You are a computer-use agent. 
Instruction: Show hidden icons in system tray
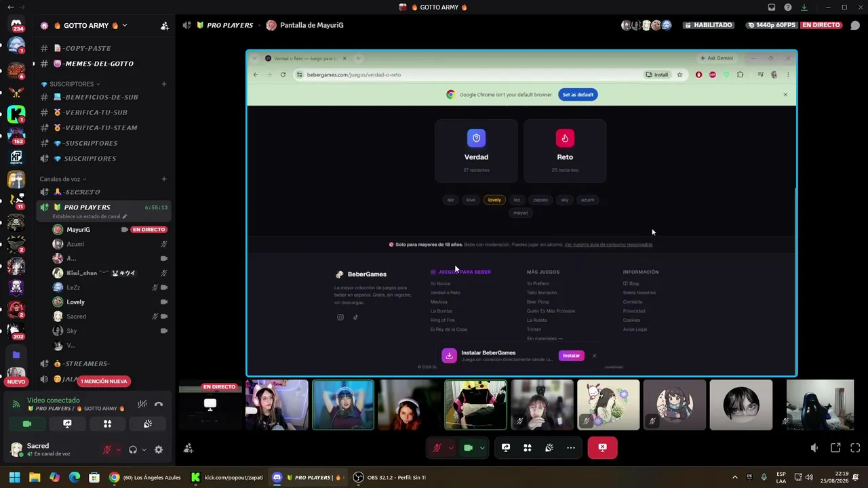734,477
